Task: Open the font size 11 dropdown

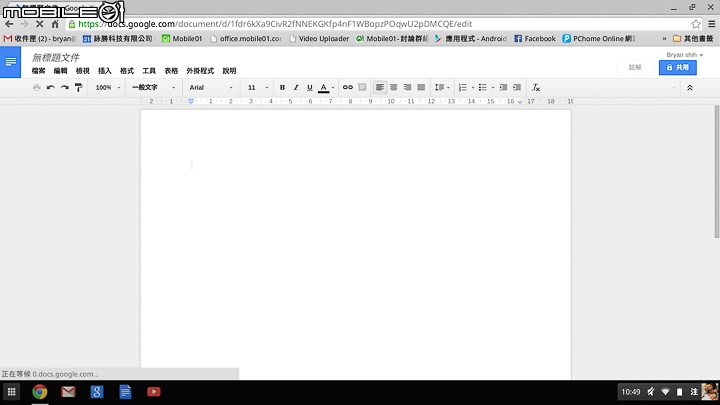Action: pyautogui.click(x=258, y=87)
